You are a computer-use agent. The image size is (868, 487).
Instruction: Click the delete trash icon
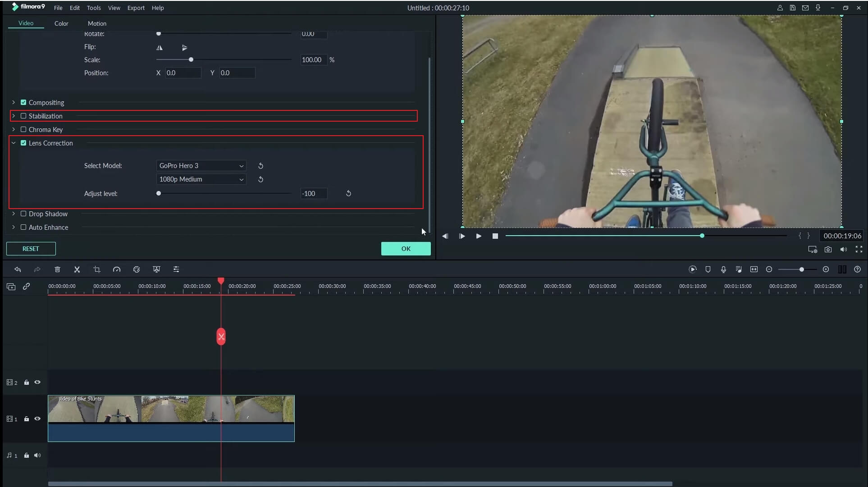point(57,269)
